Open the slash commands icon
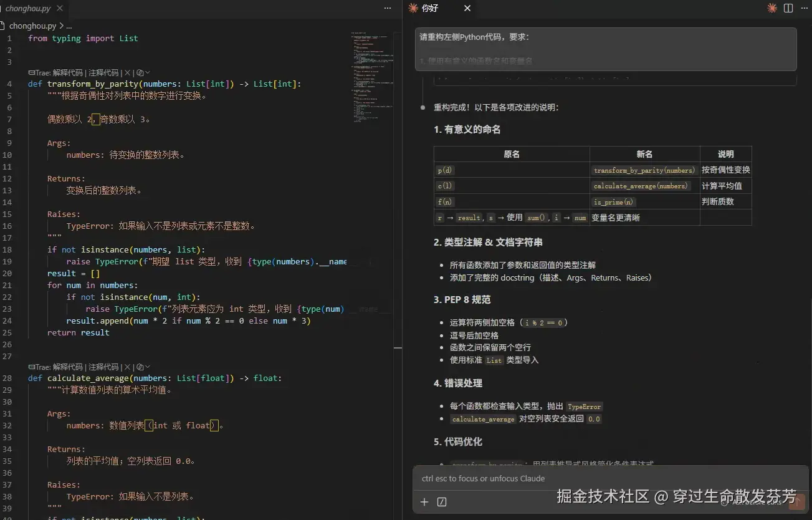Image resolution: width=812 pixels, height=520 pixels. pyautogui.click(x=442, y=502)
